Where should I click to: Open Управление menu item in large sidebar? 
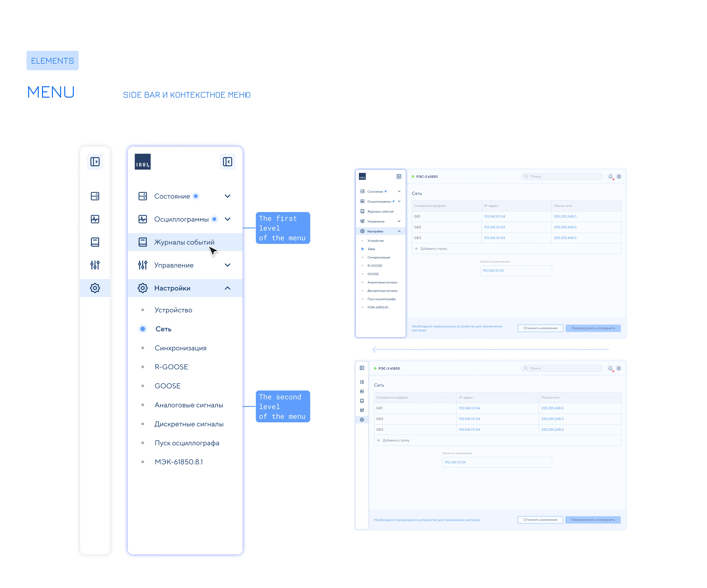point(185,265)
